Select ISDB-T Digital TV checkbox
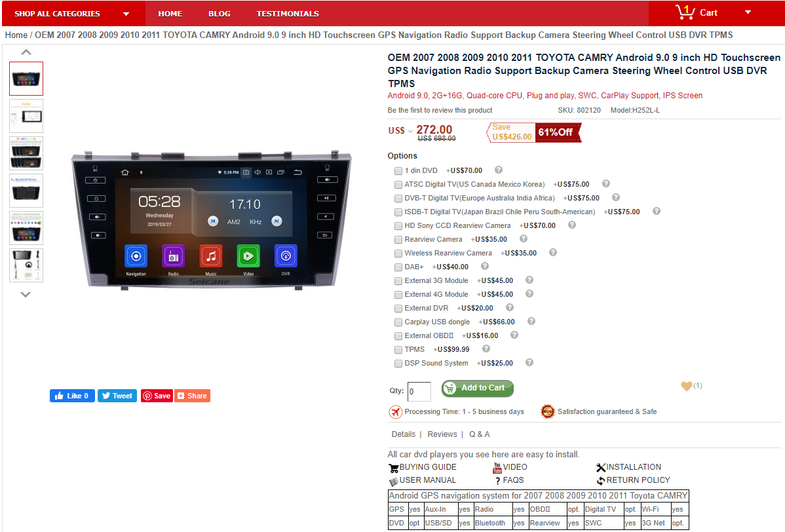 click(398, 212)
